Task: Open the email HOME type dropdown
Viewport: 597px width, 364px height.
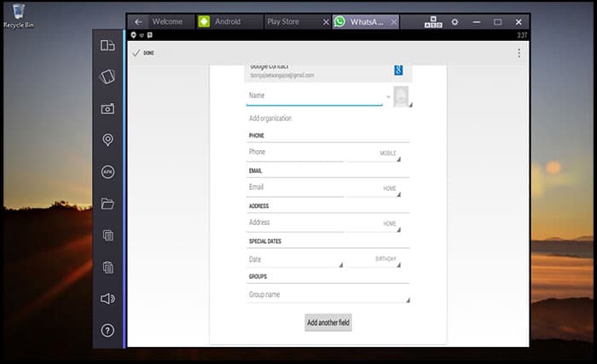Action: click(x=374, y=189)
